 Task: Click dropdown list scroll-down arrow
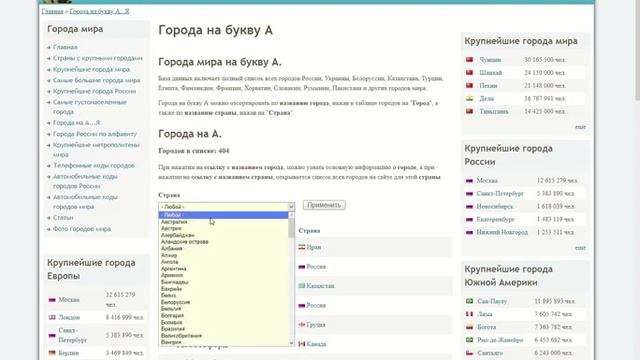coord(291,343)
